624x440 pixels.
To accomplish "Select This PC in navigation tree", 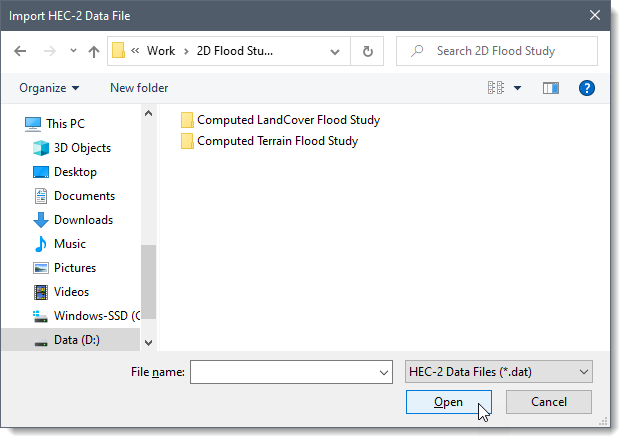I will [65, 124].
